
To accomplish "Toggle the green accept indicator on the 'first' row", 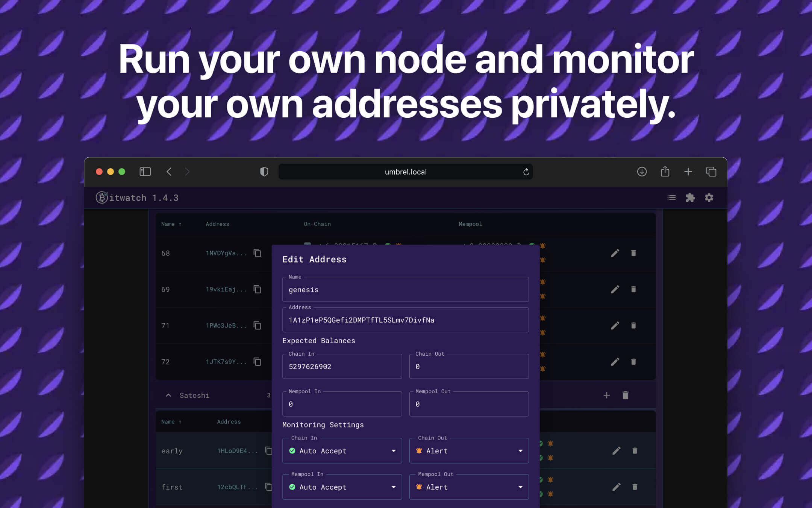I will pos(540,480).
